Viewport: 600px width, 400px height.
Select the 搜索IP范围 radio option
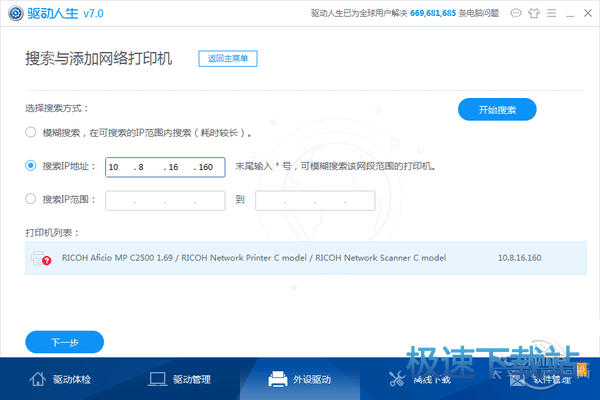(x=31, y=199)
